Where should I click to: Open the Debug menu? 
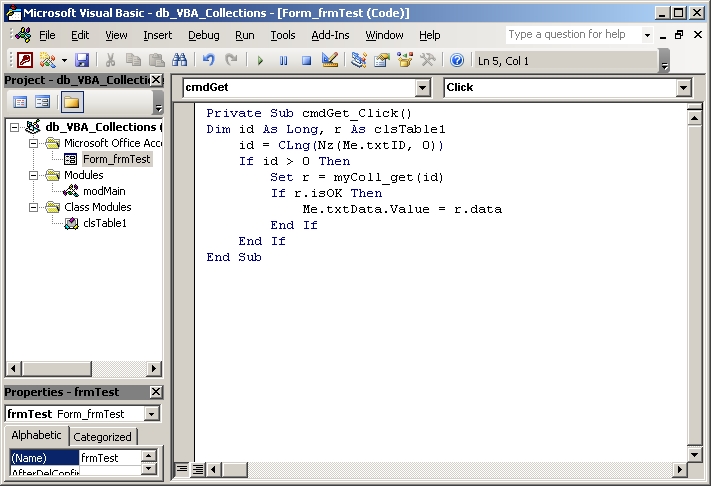click(204, 35)
